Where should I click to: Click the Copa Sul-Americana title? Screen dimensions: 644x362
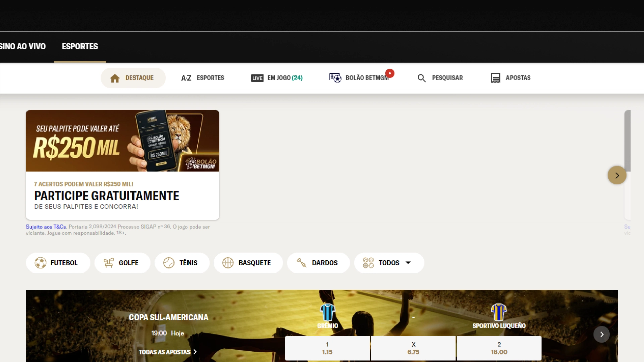168,317
